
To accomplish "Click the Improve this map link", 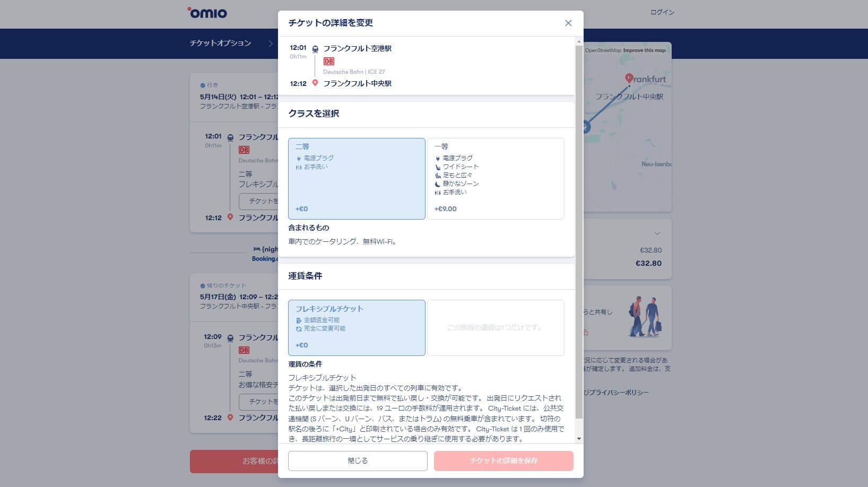I will tap(644, 50).
